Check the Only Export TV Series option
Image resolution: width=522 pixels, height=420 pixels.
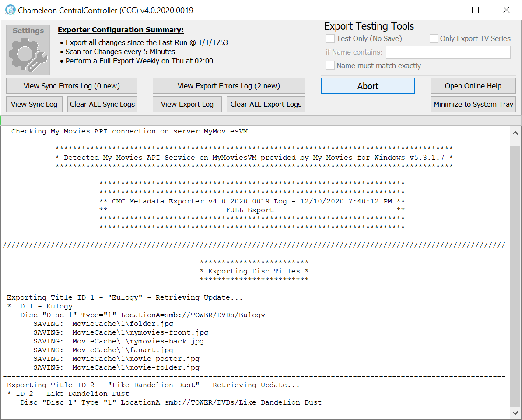pyautogui.click(x=434, y=38)
